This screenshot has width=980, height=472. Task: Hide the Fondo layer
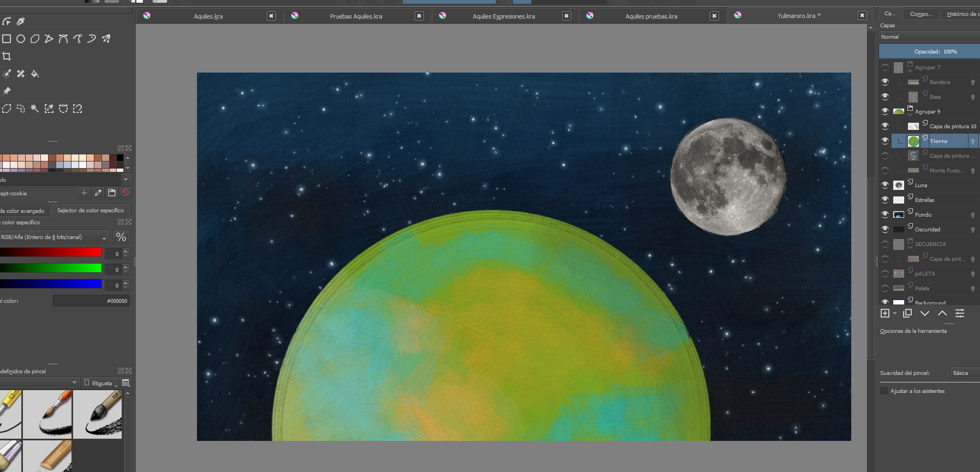click(885, 214)
